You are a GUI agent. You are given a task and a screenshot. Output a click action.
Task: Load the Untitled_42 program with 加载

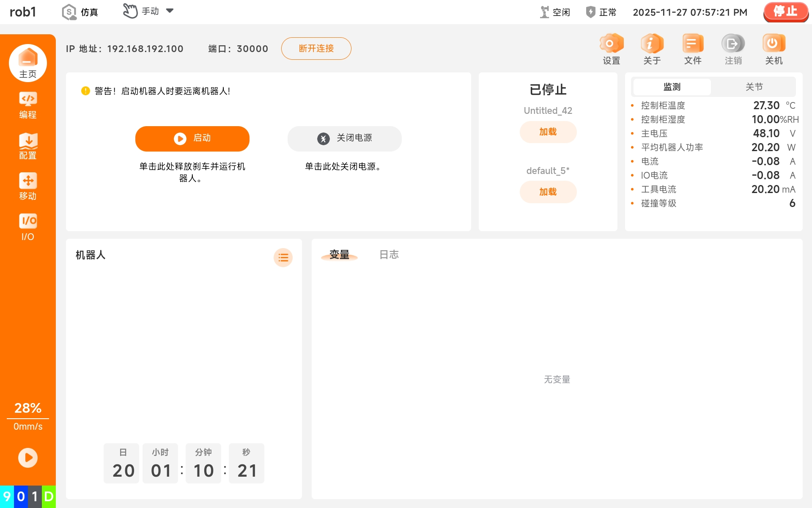coord(548,132)
